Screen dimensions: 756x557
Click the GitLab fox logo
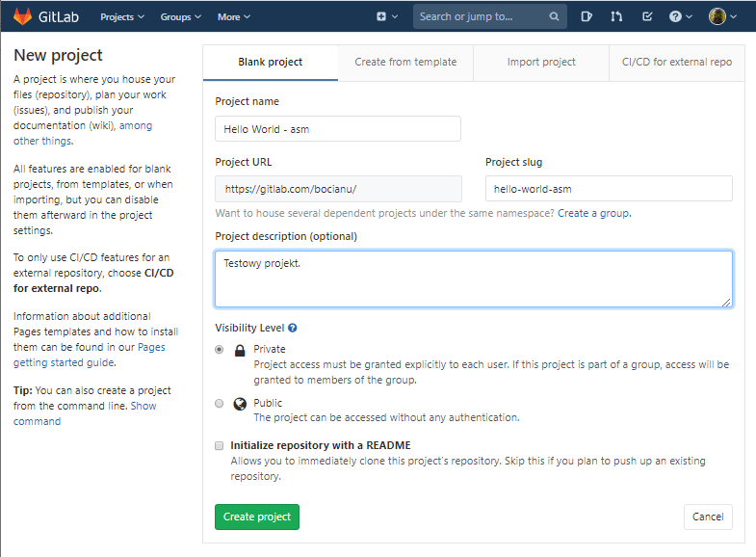pos(22,16)
